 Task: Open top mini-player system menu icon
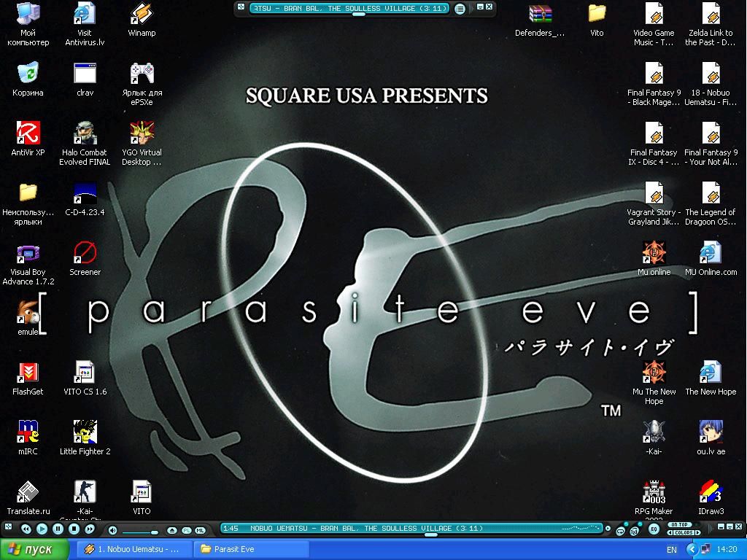(x=241, y=7)
